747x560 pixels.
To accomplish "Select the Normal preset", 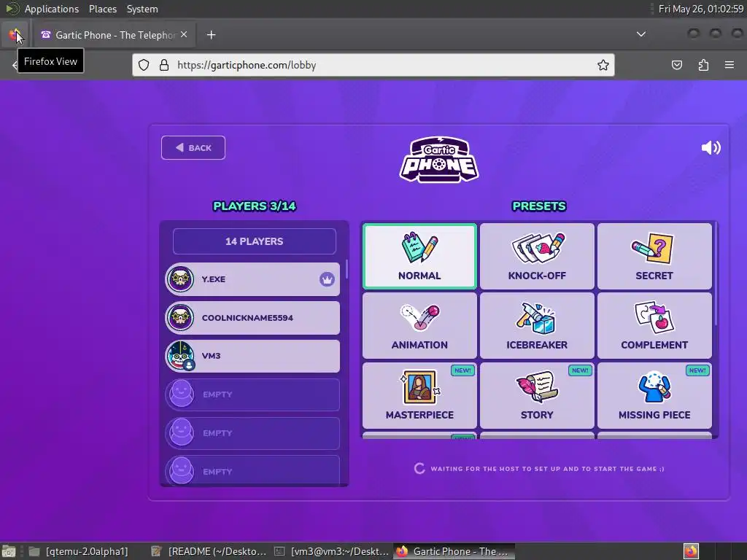I will click(x=419, y=256).
